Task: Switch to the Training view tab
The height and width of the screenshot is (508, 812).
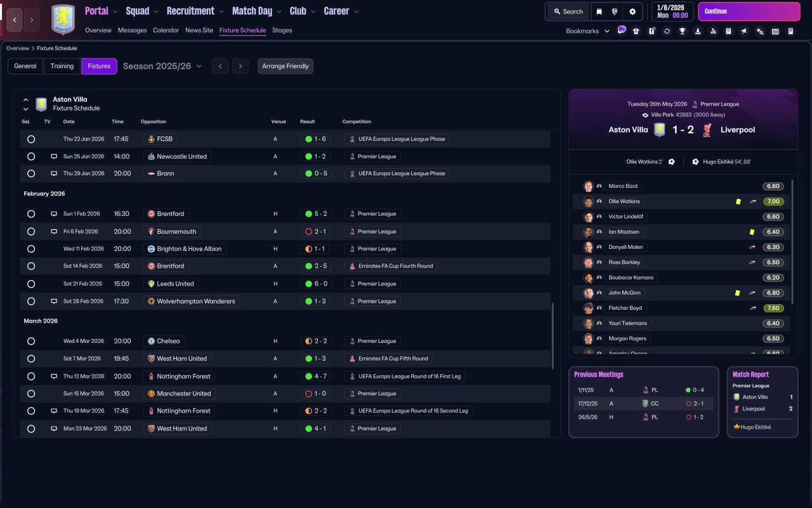Action: [x=62, y=66]
